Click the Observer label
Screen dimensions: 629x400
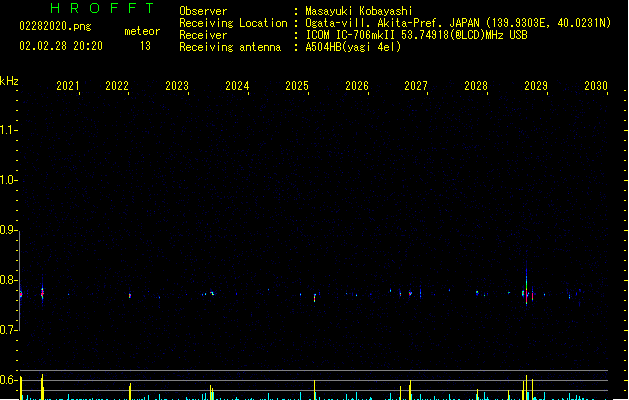pyautogui.click(x=203, y=11)
